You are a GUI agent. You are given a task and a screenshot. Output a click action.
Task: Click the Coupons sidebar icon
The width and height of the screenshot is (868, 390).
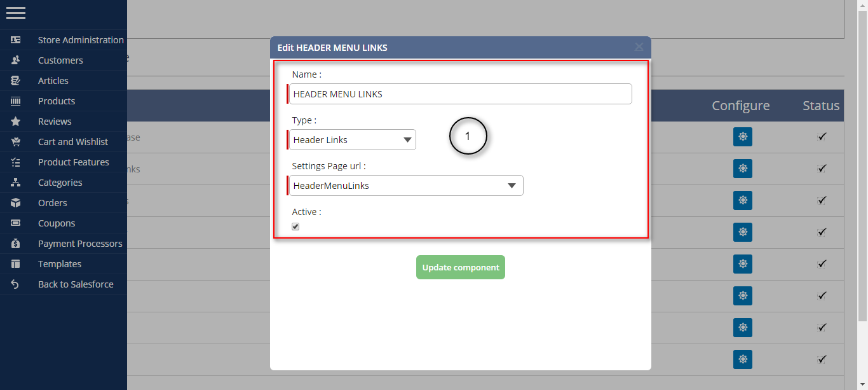click(x=16, y=223)
